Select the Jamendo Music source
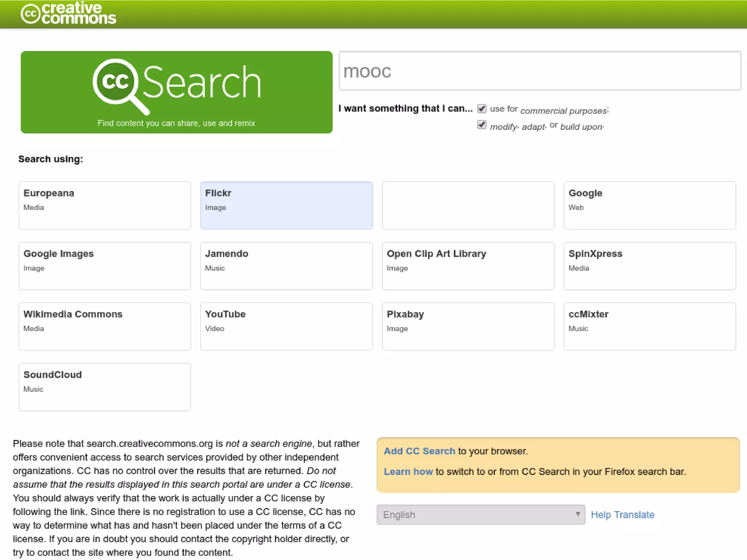 pos(286,266)
